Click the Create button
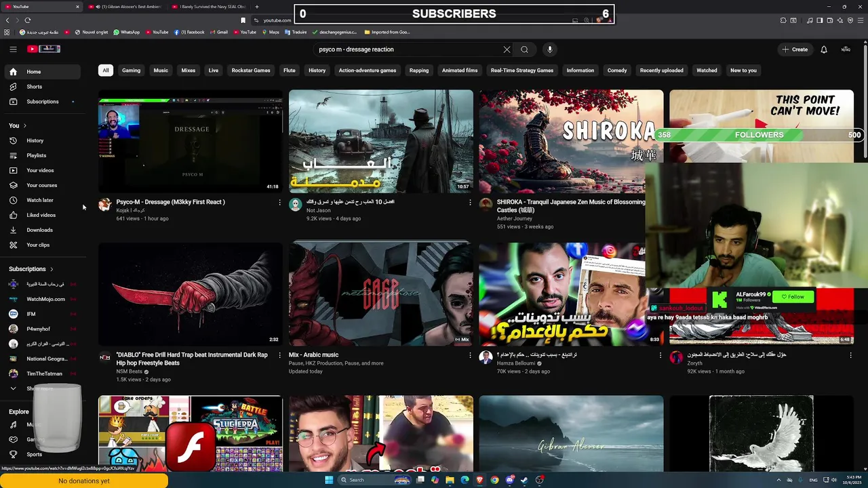 (x=795, y=49)
